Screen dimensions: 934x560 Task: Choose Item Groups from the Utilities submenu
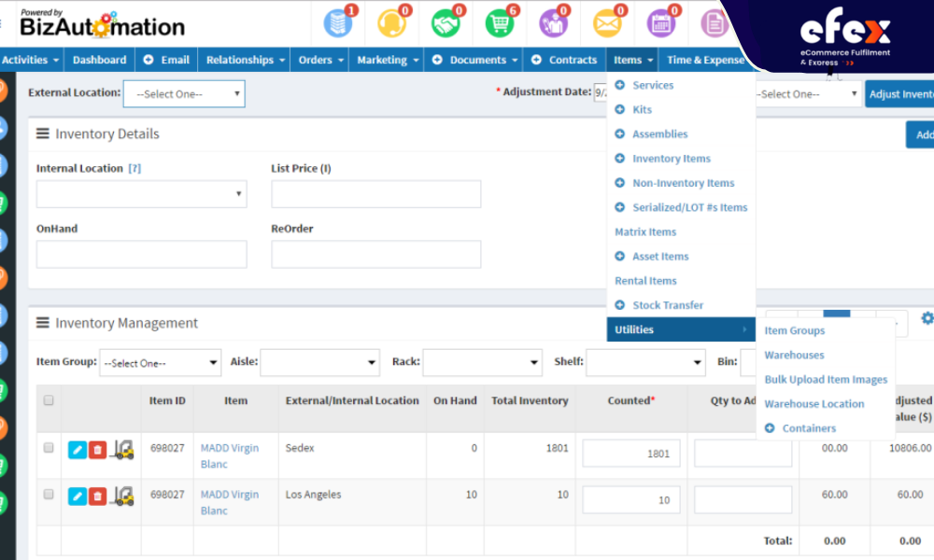[x=795, y=330]
